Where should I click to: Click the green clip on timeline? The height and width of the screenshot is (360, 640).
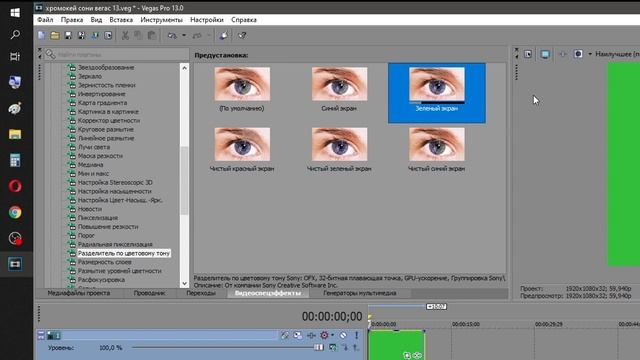coord(396,345)
